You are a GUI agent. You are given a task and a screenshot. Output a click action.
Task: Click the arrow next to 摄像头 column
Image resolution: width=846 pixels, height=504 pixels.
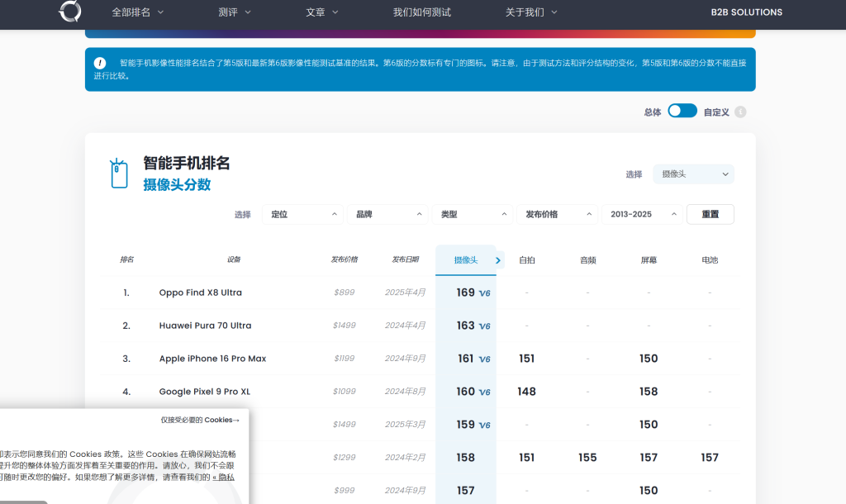tap(498, 260)
